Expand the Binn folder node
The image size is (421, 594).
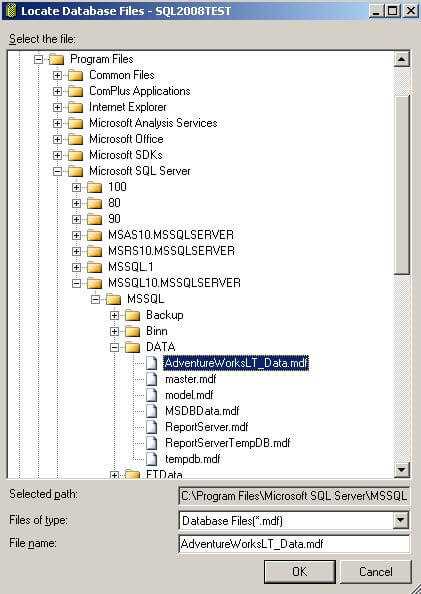tap(114, 331)
